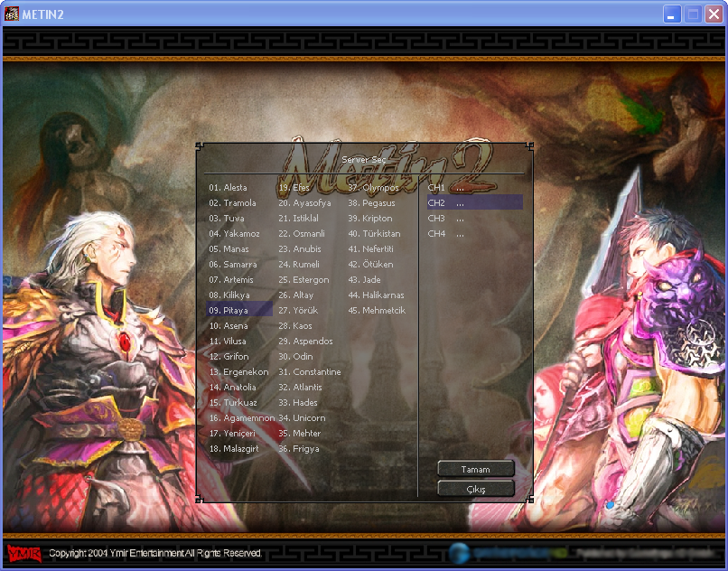Select channel CH4
The image size is (728, 571).
pos(475,234)
